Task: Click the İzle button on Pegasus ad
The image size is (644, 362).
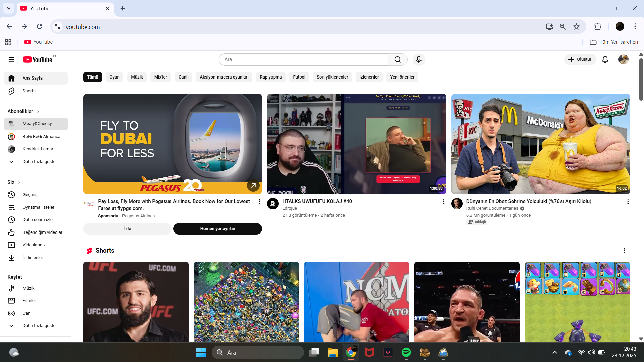Action: tap(128, 229)
